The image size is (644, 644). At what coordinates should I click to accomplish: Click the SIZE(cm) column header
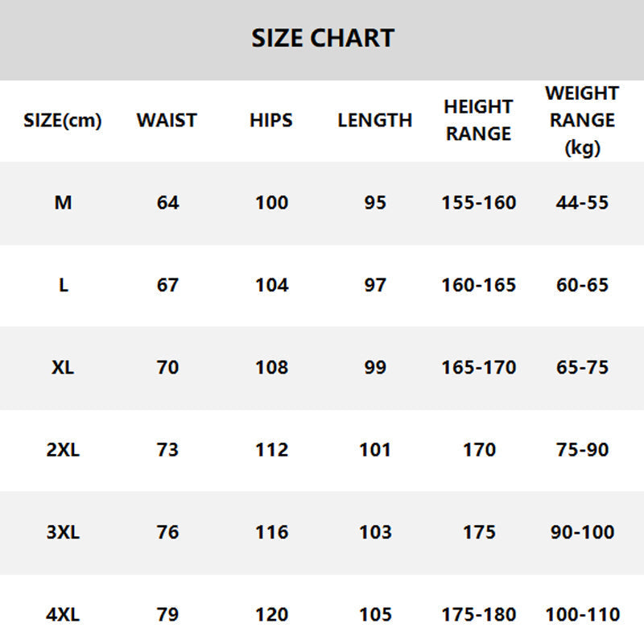[63, 121]
